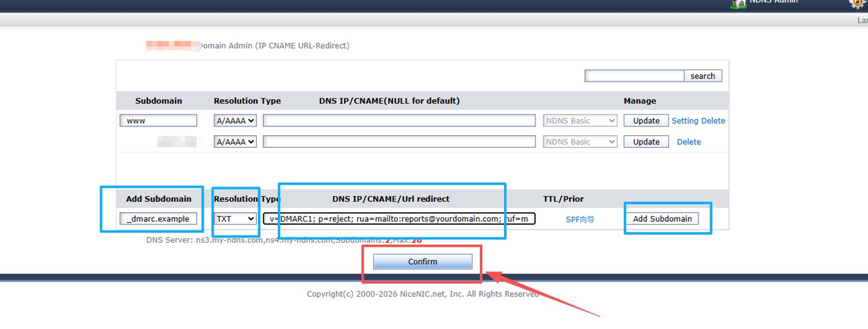Click Delete on the second subdomain row
This screenshot has width=868, height=329.
689,142
